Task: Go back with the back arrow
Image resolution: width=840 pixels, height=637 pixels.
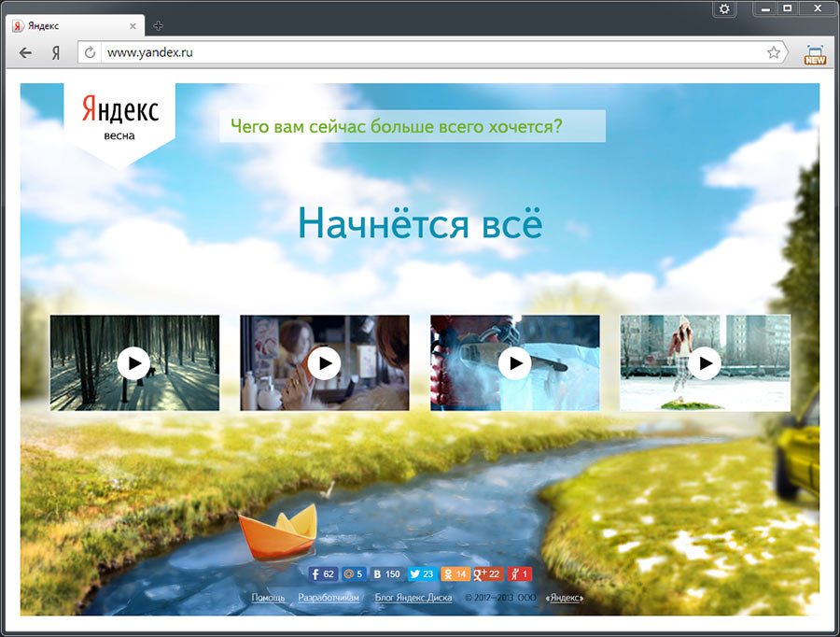Action: pyautogui.click(x=25, y=53)
